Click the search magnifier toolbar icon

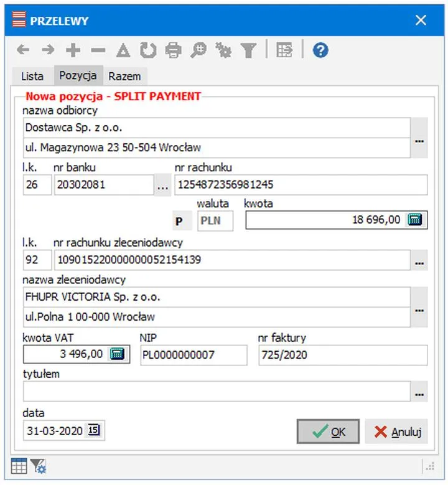click(198, 50)
